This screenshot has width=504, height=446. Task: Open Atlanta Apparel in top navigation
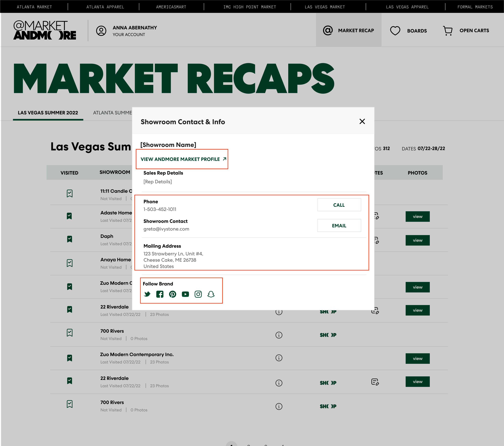click(x=105, y=7)
